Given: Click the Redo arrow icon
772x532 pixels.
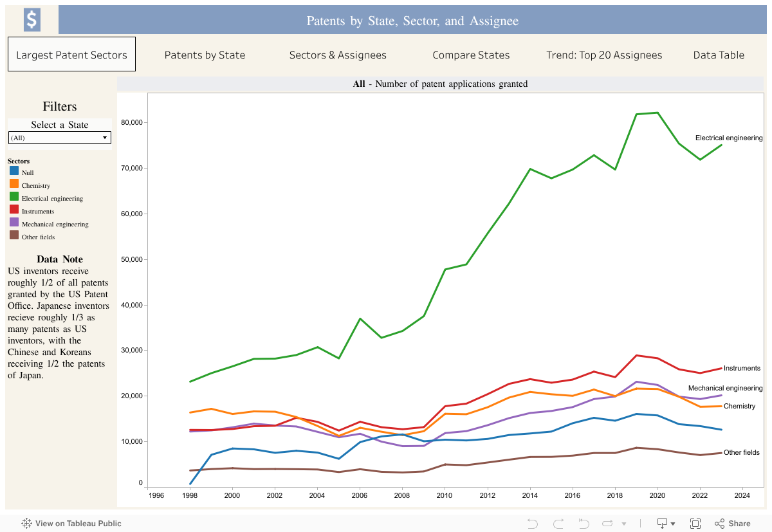Looking at the screenshot, I should point(558,524).
